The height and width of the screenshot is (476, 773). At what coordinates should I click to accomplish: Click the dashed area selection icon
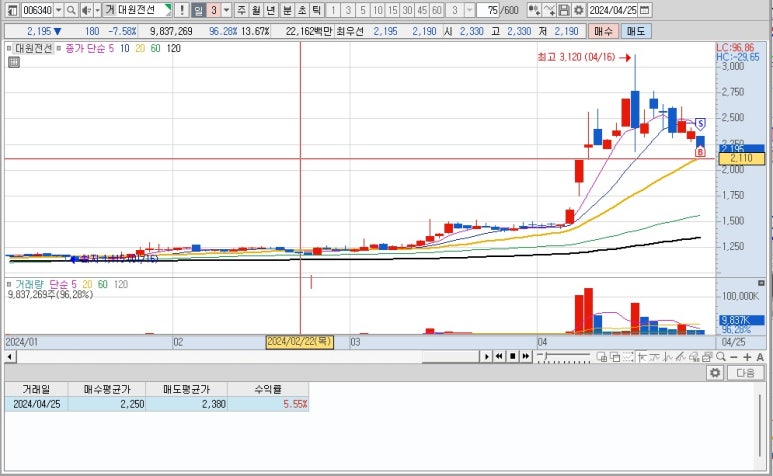click(628, 357)
